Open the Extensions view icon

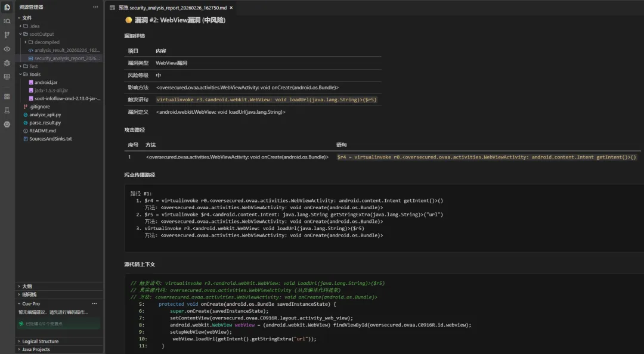pos(7,97)
